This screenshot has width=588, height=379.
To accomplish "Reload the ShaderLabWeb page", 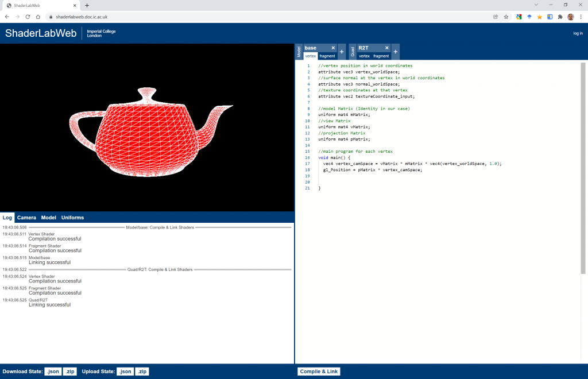I will click(28, 17).
